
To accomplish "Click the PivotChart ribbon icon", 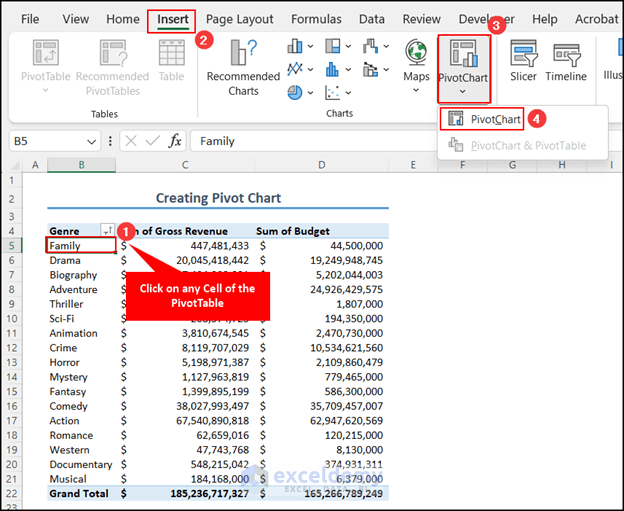I will [x=464, y=53].
